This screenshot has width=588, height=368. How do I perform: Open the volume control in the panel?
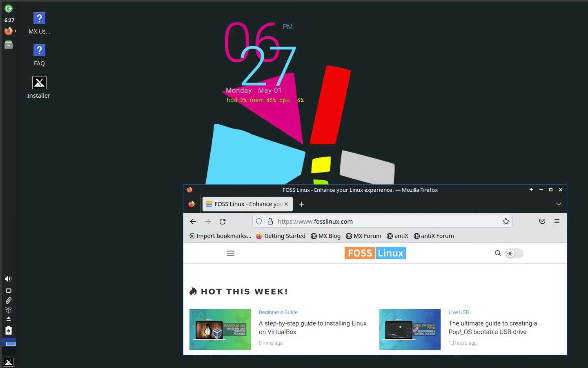click(8, 279)
